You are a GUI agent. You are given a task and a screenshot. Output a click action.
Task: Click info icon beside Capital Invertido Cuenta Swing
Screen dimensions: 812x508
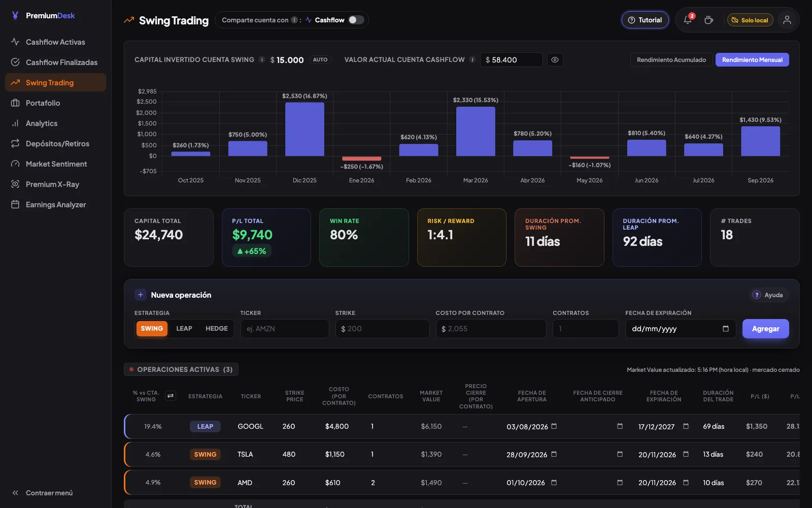pyautogui.click(x=262, y=59)
